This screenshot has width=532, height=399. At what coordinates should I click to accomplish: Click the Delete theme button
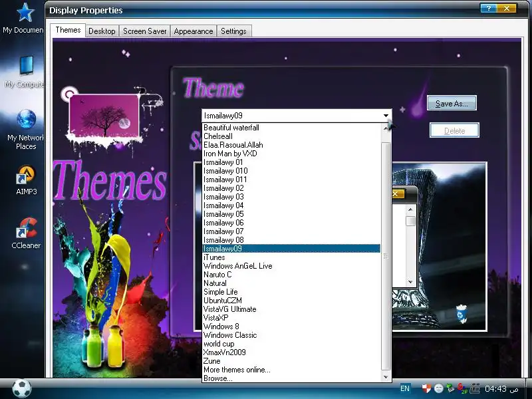454,130
